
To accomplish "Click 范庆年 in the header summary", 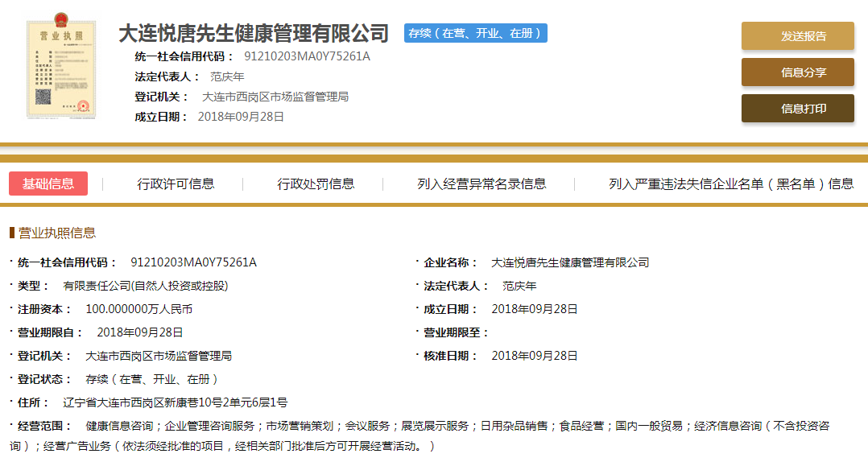I will pyautogui.click(x=227, y=76).
